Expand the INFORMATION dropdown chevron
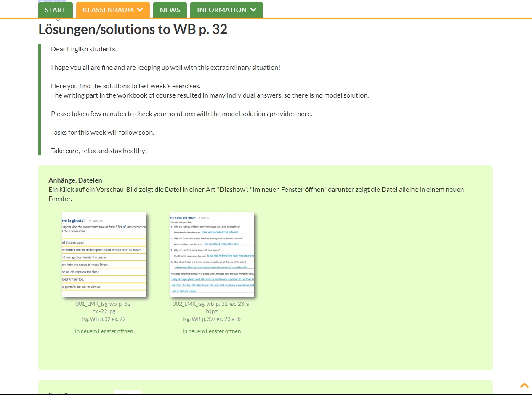 pyautogui.click(x=253, y=10)
